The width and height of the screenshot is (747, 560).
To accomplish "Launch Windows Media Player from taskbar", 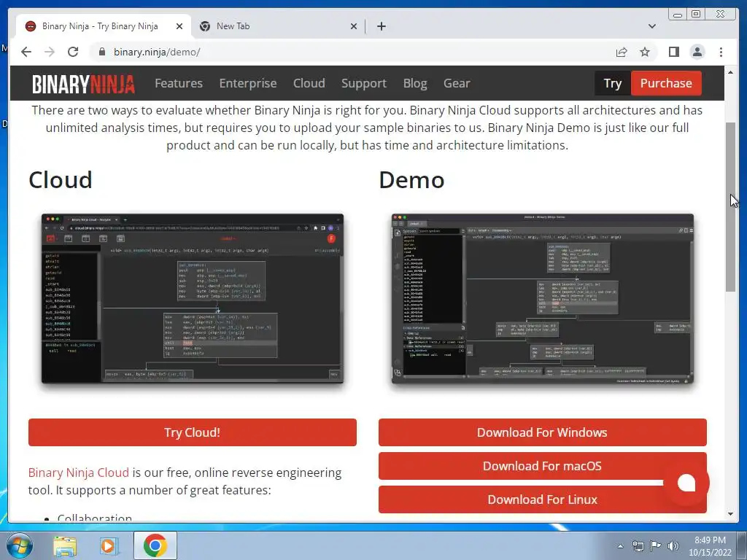I will click(109, 545).
